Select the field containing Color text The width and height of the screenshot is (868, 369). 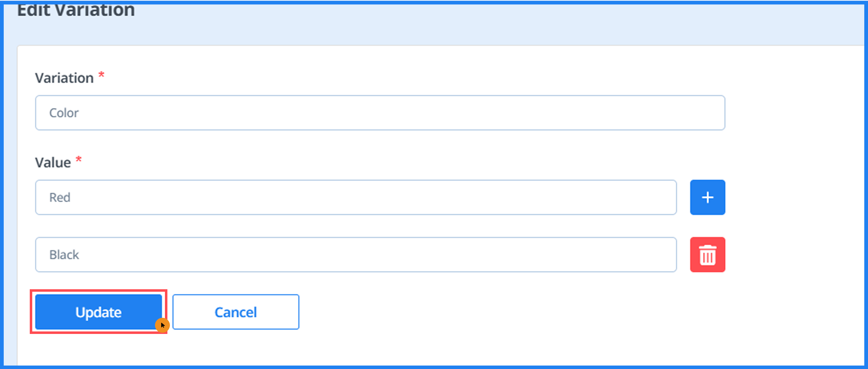380,113
